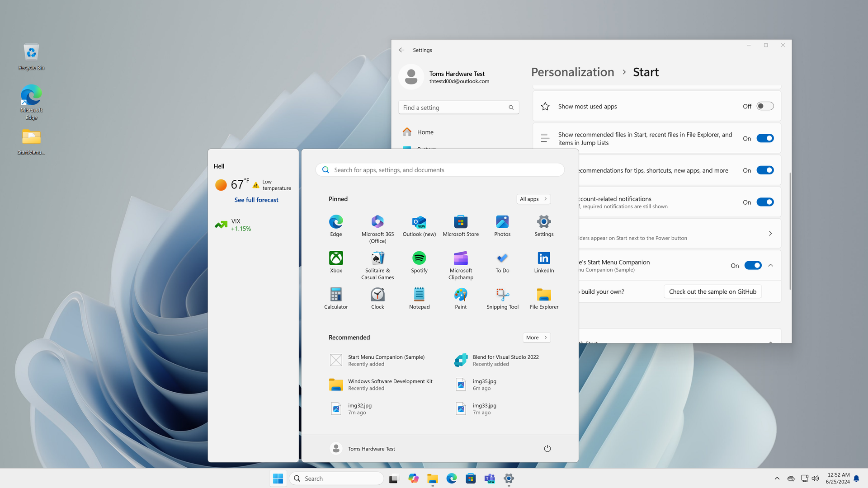This screenshot has height=488, width=868.
Task: Disable Show recommended files in Start
Action: pyautogui.click(x=765, y=138)
